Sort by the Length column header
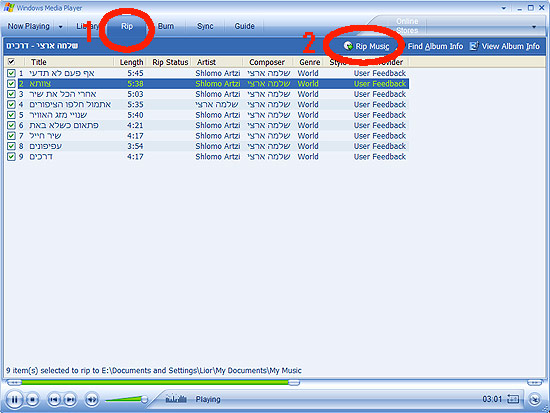This screenshot has height=413, width=550. (x=131, y=62)
